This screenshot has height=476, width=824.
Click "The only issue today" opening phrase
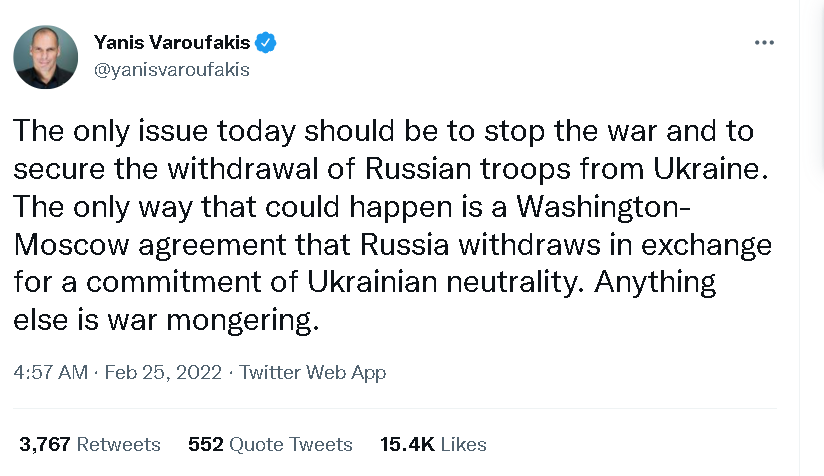coord(158,132)
